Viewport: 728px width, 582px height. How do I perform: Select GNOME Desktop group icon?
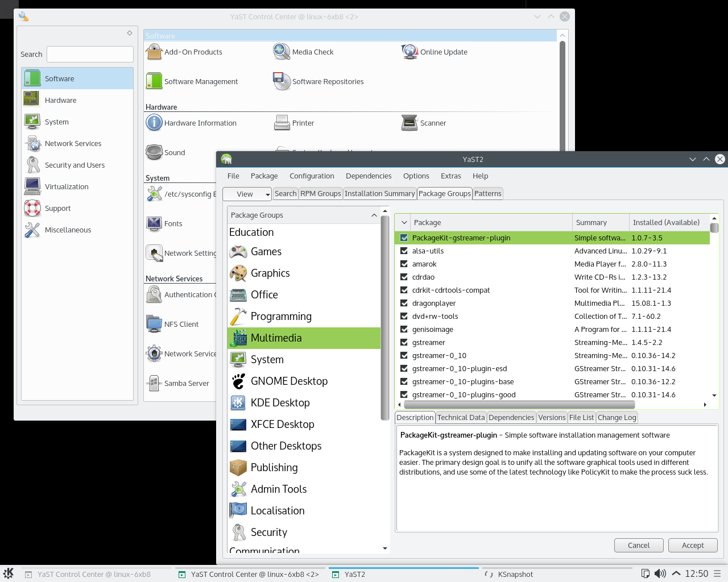(x=238, y=381)
